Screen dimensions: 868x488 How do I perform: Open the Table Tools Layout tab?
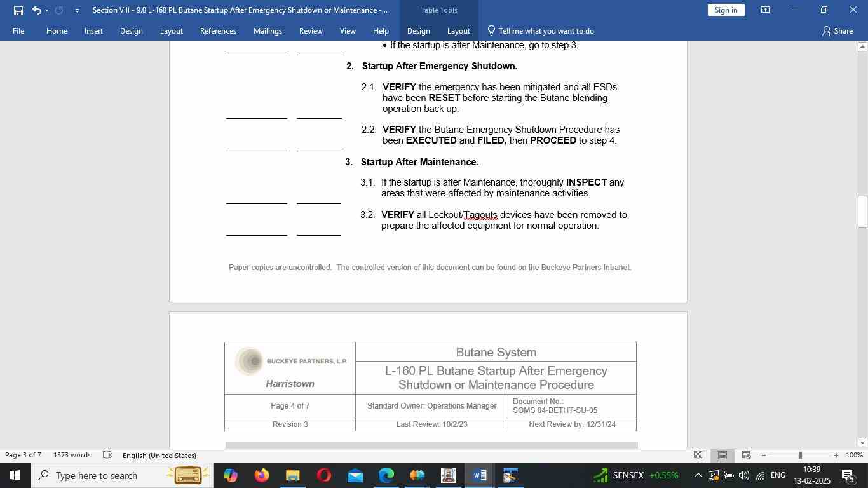458,30
